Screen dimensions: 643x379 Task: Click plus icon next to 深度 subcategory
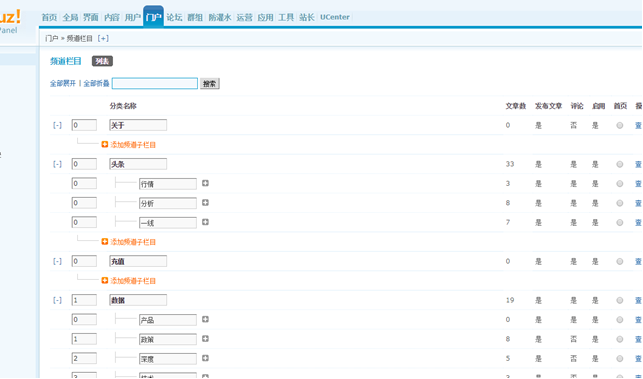coord(205,358)
